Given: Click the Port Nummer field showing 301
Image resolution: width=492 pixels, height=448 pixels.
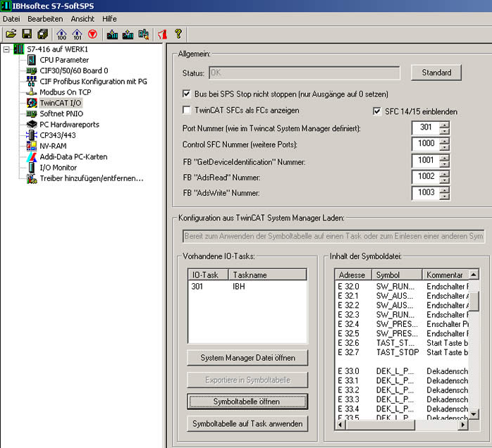Looking at the screenshot, I should point(426,128).
